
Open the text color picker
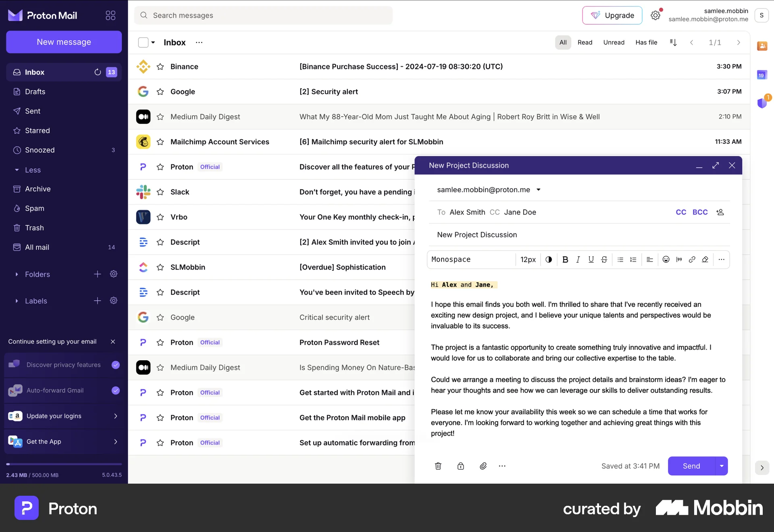click(x=548, y=260)
